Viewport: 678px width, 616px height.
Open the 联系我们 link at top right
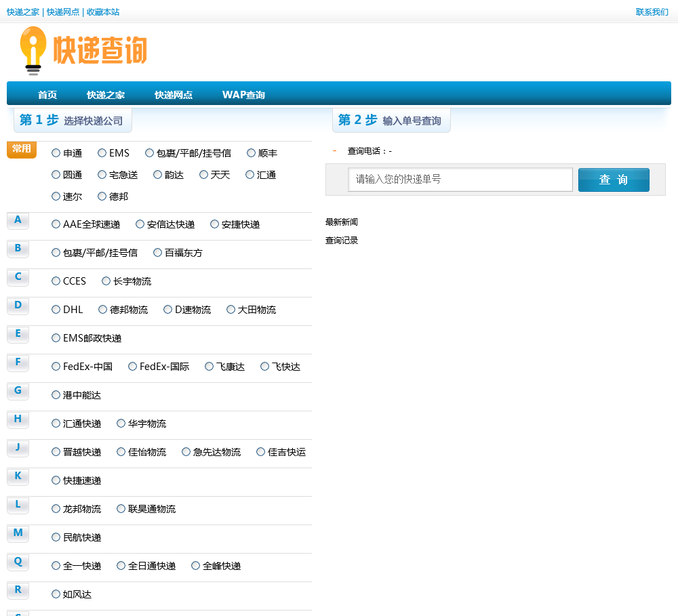pos(652,12)
